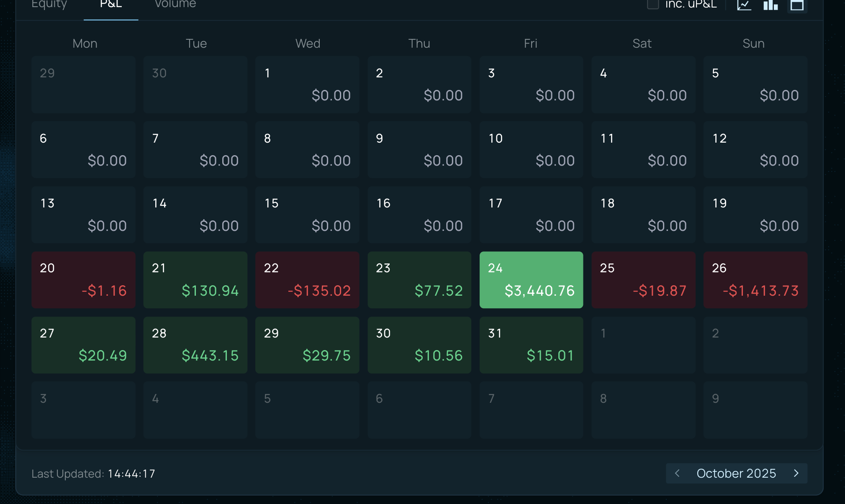Select day 27 cell showing $20.49
The width and height of the screenshot is (845, 504).
tap(83, 345)
